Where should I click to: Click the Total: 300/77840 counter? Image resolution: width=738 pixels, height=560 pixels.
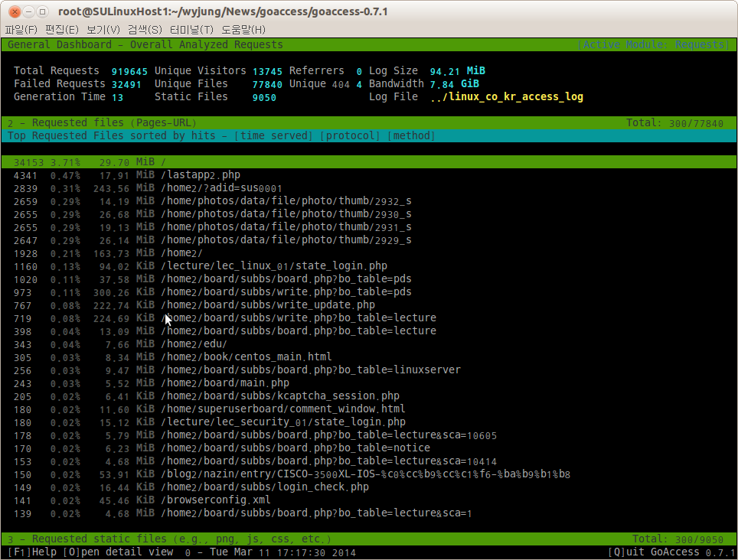[674, 123]
